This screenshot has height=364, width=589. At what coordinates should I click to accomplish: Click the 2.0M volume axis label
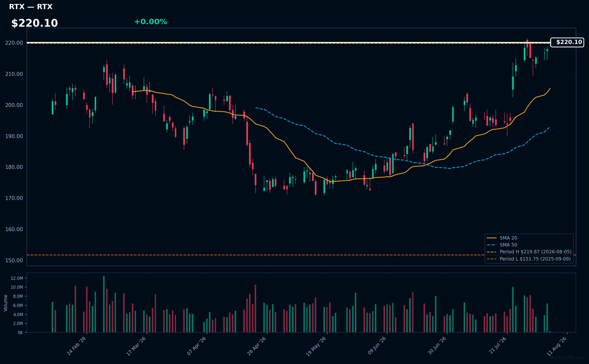click(18, 324)
